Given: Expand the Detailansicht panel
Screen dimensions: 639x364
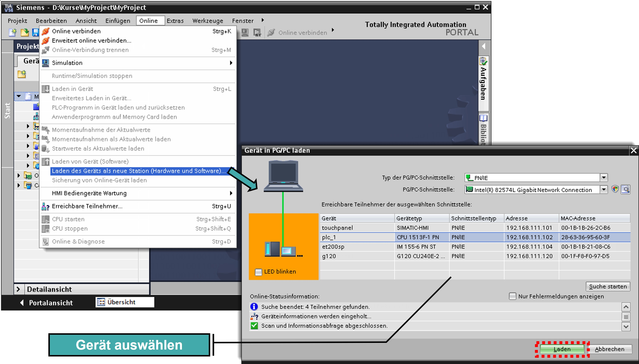Looking at the screenshot, I should (18, 289).
